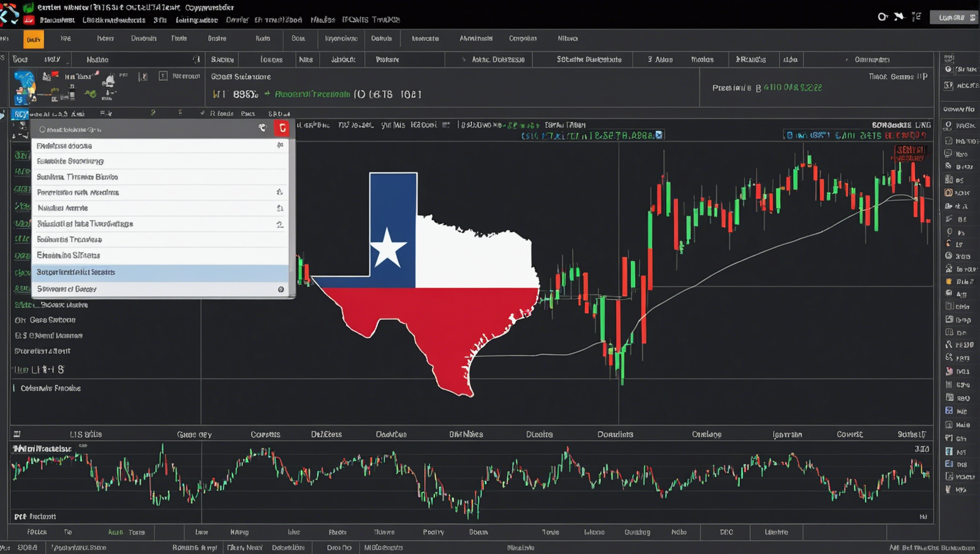Click the pin arrow icon in the top-right bar
The width and height of the screenshot is (980, 554).
click(899, 17)
